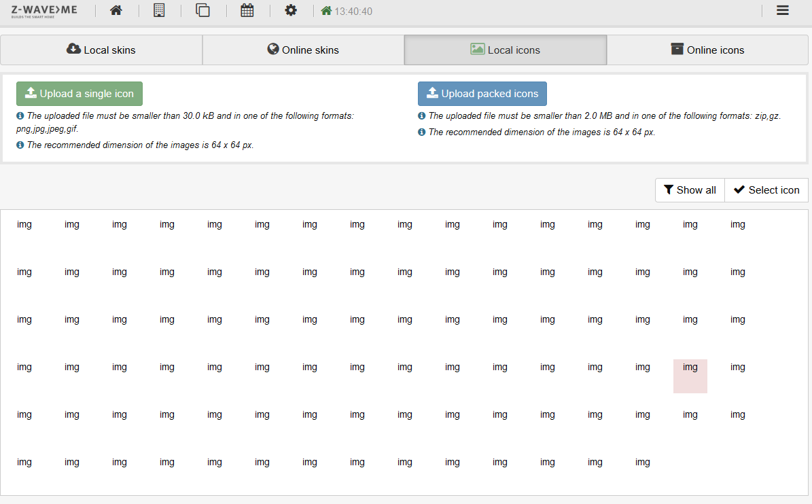Image resolution: width=812 pixels, height=504 pixels.
Task: Click Upload packed icons button
Action: point(482,94)
